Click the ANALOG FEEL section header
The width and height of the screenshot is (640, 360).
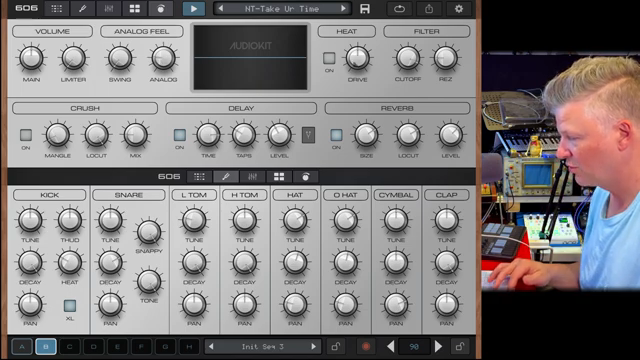click(142, 31)
